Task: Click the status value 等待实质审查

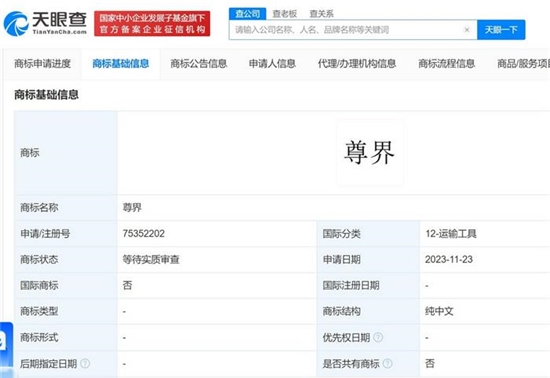Action: 151,259
